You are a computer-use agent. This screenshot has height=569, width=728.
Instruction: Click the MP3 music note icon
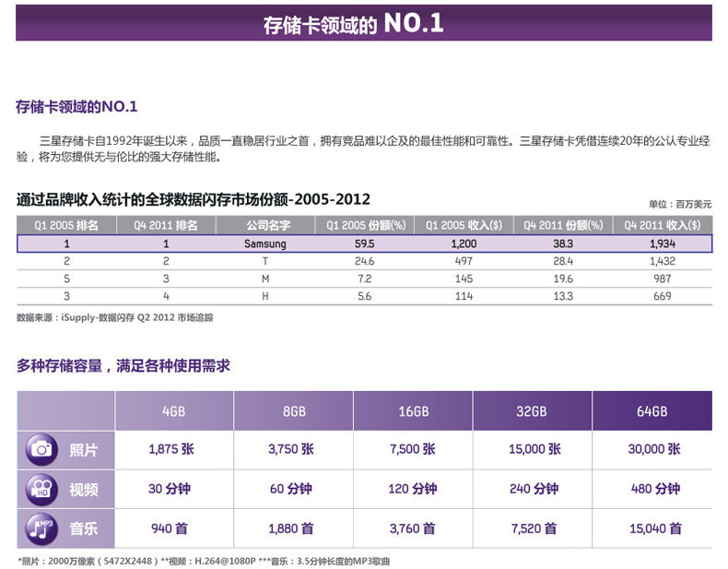tap(41, 528)
